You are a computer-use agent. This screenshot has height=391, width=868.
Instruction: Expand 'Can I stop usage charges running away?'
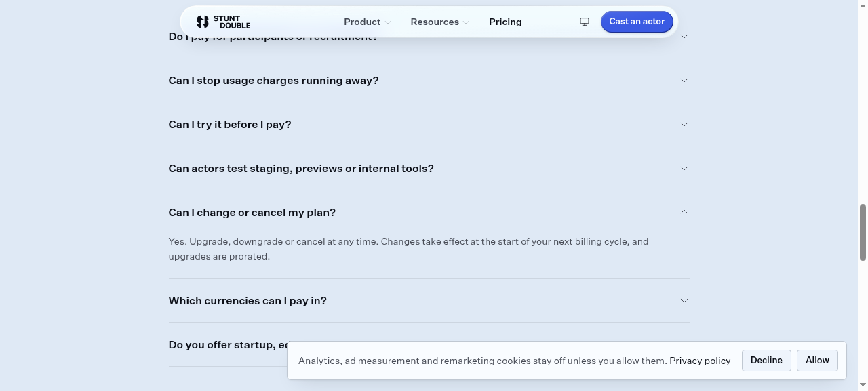pos(429,80)
